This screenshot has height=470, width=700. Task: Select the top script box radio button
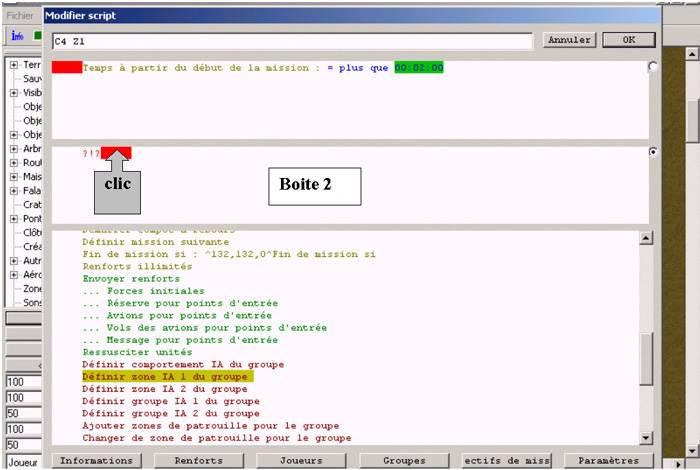[653, 67]
